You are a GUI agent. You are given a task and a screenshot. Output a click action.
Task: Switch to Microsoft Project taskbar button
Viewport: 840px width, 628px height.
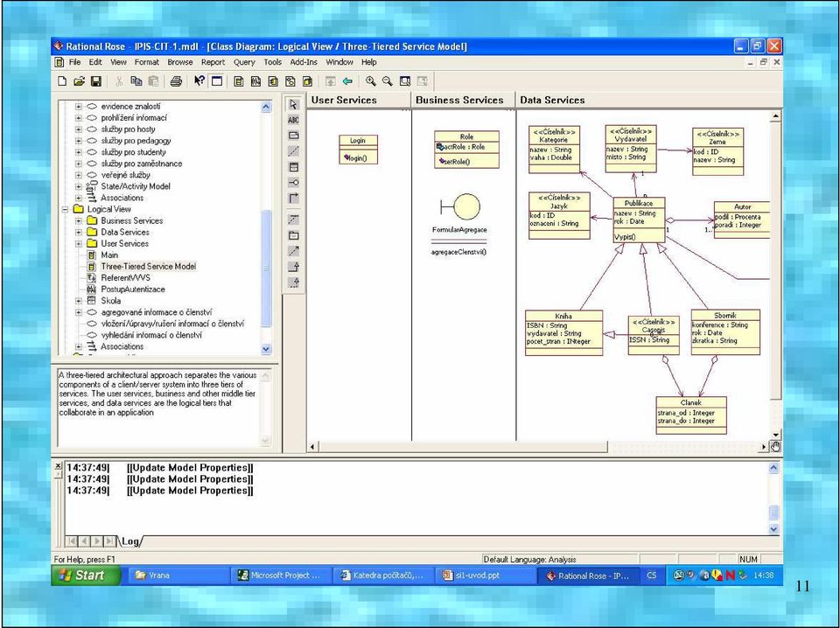[280, 576]
